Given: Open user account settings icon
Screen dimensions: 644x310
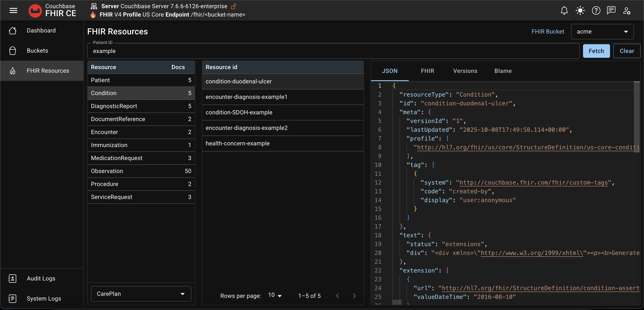Looking at the screenshot, I should (x=627, y=10).
